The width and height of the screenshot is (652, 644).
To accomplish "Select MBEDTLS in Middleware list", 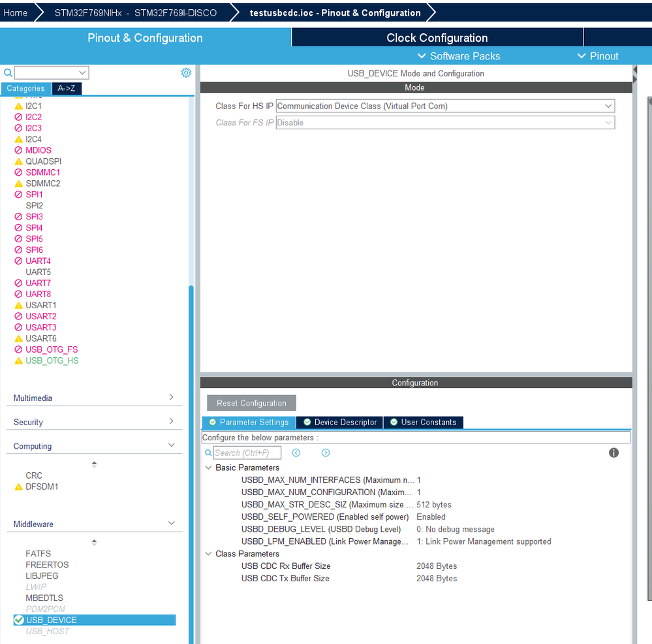I will 44,598.
